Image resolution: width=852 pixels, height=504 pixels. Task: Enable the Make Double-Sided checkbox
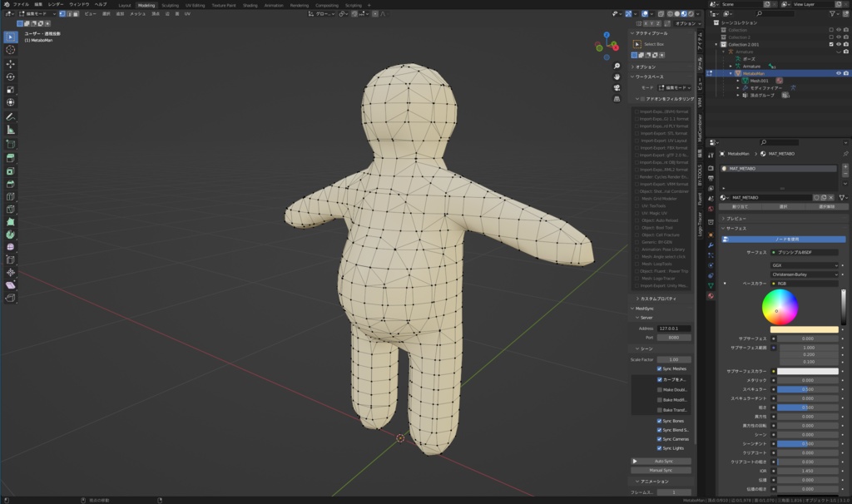click(660, 389)
